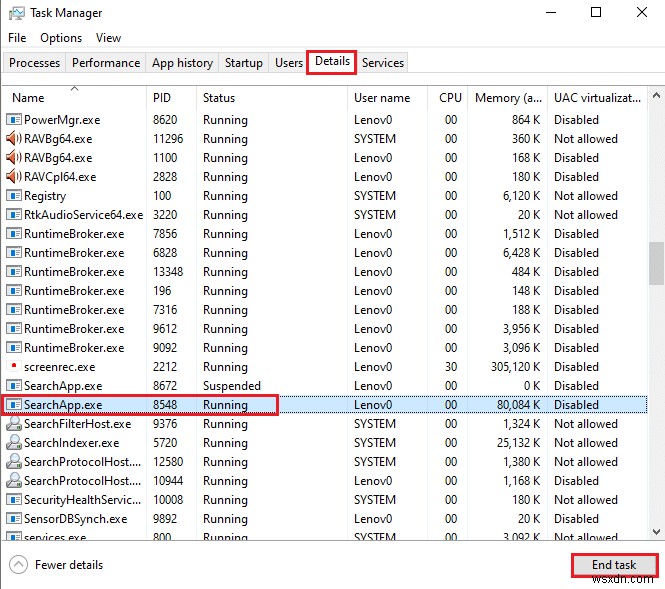Sort by the User name column header
665x589 pixels.
coord(388,98)
